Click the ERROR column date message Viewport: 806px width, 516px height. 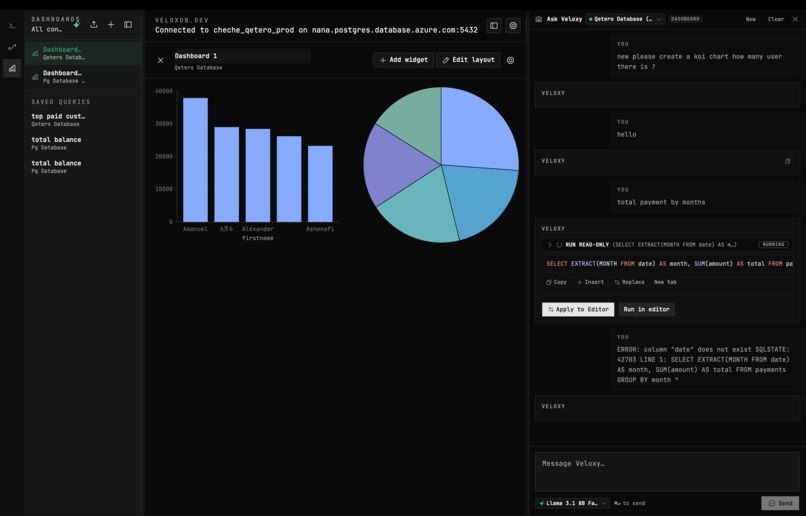pos(703,364)
